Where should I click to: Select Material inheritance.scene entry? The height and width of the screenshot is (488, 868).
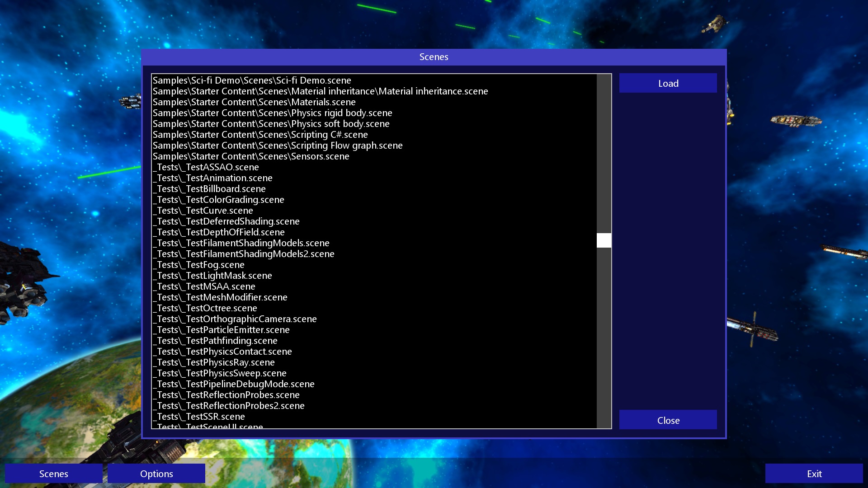[x=320, y=91]
